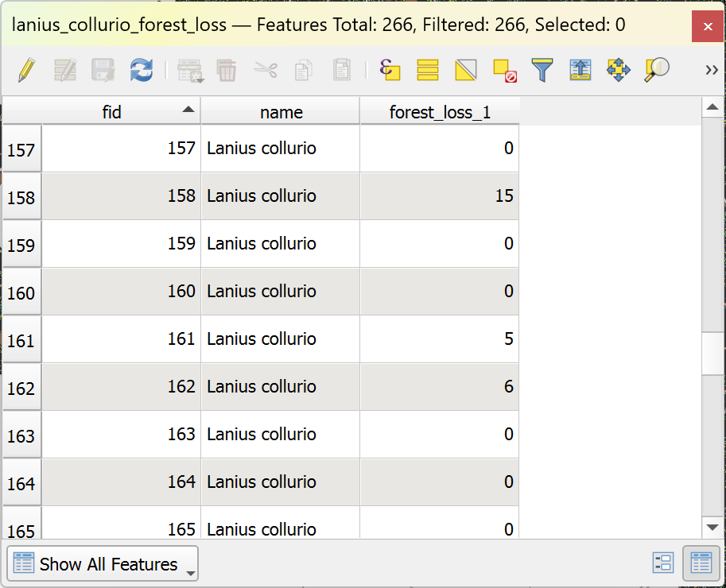726x588 pixels.
Task: Invert the feature selection
Action: (x=466, y=70)
